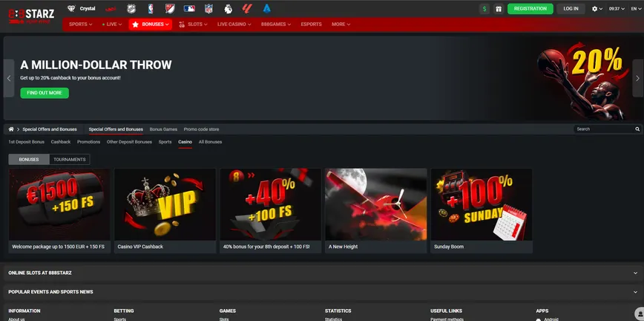Switch to the Promo code store tab
The width and height of the screenshot is (644, 321).
[201, 129]
